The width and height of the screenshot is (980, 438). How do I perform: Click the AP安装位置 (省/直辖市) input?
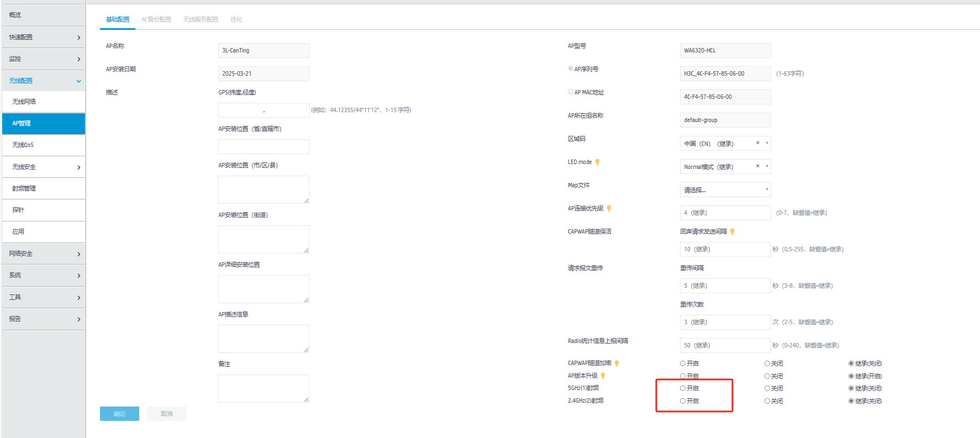click(x=264, y=146)
